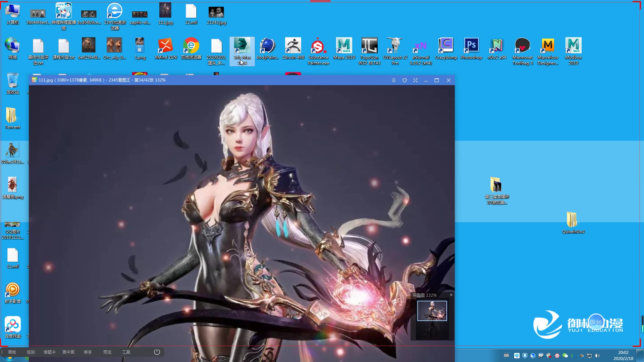
Task: Launch Maya 2019 shortcut
Action: point(344,49)
